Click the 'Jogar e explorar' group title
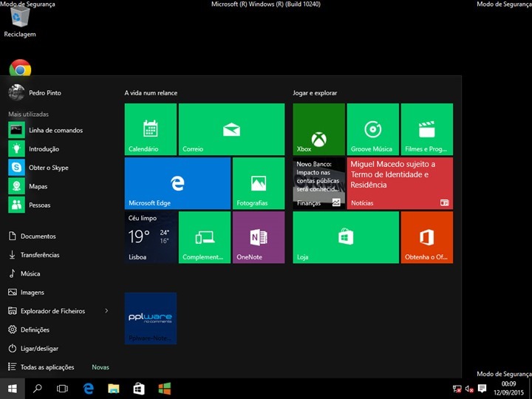This screenshot has width=532, height=399. [315, 93]
